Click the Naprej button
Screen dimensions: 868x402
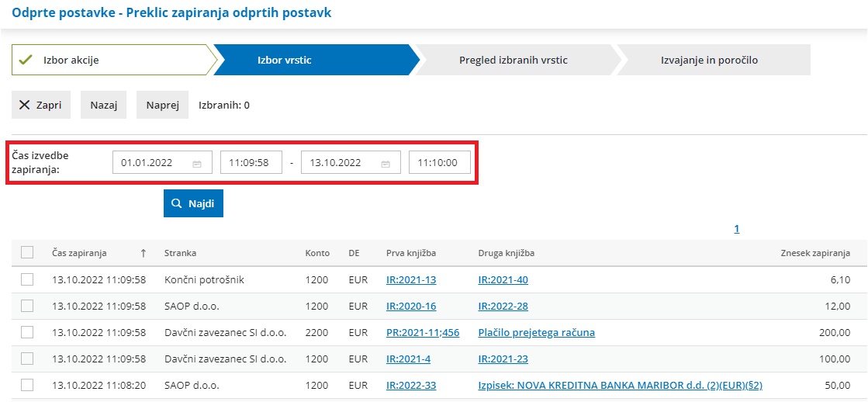tap(163, 106)
